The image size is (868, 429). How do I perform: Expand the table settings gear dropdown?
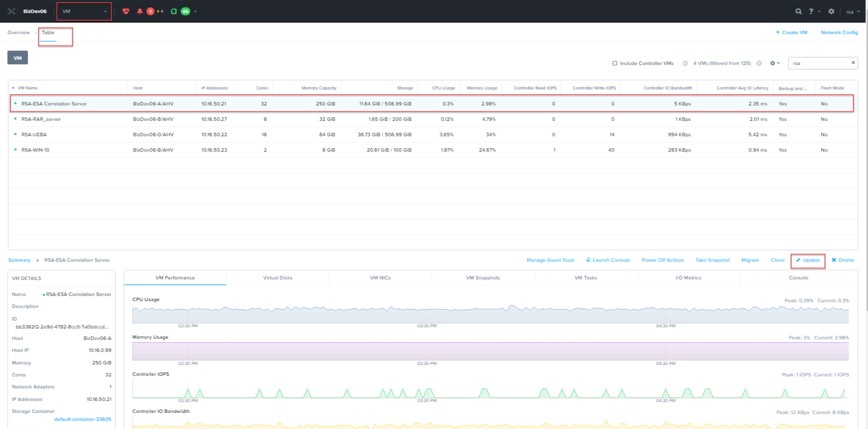point(775,63)
